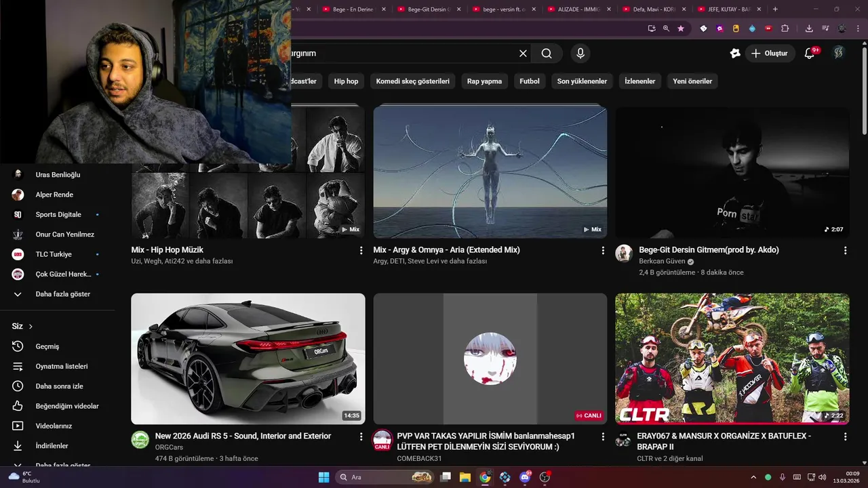Open options for PVP VAR TAKAS live stream
Viewport: 868px width, 488px height.
pos(603,437)
